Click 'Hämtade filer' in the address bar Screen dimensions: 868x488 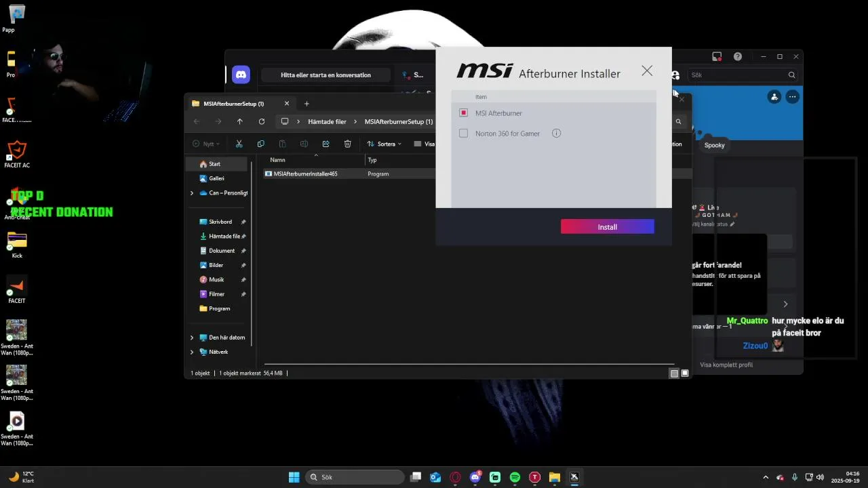(327, 122)
